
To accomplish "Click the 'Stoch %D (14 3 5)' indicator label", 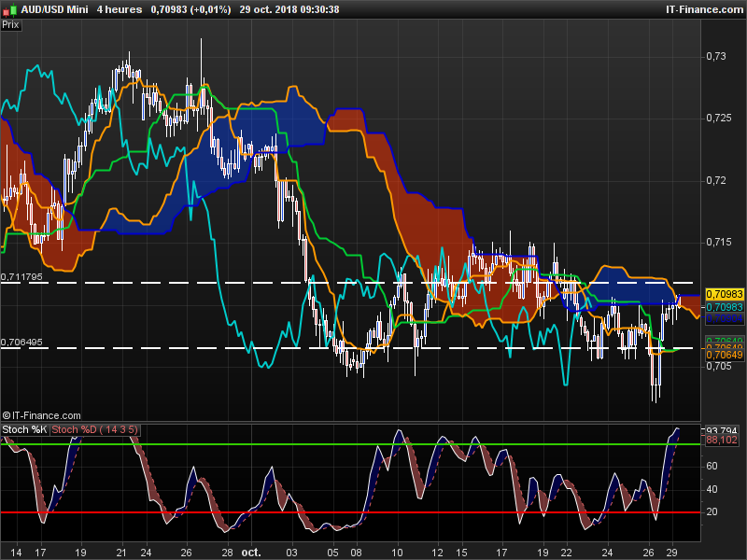I will (94, 429).
